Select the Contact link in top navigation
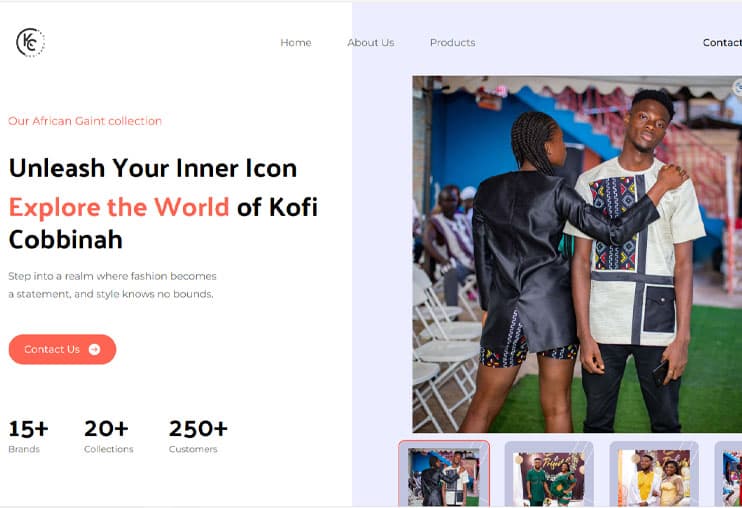Screen dimensions: 742x508 [722, 43]
